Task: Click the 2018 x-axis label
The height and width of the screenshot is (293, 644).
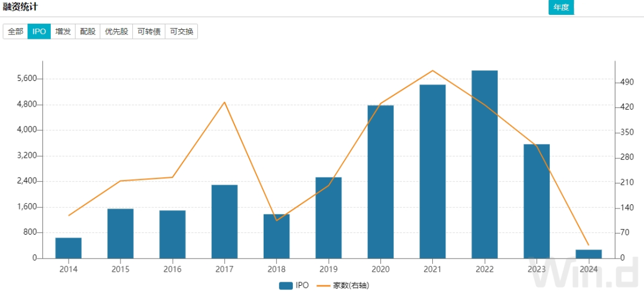Action: tap(277, 269)
